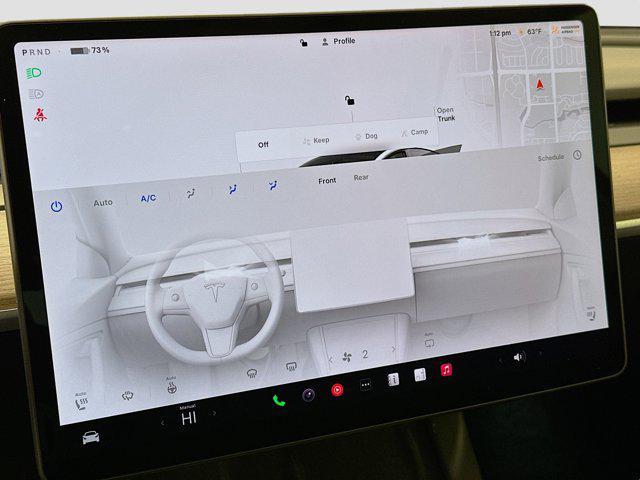Tap the 1:12 pm clock
Image resolution: width=640 pixels, height=480 pixels.
500,33
